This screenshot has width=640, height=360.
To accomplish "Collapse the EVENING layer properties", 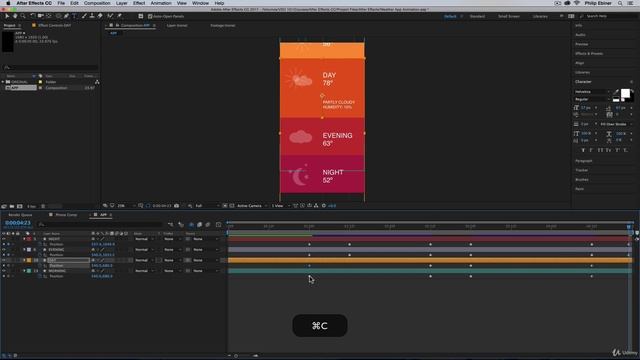I will 24,250.
